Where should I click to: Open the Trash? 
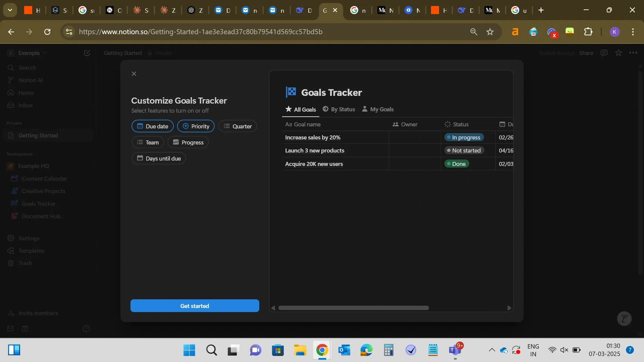25,263
